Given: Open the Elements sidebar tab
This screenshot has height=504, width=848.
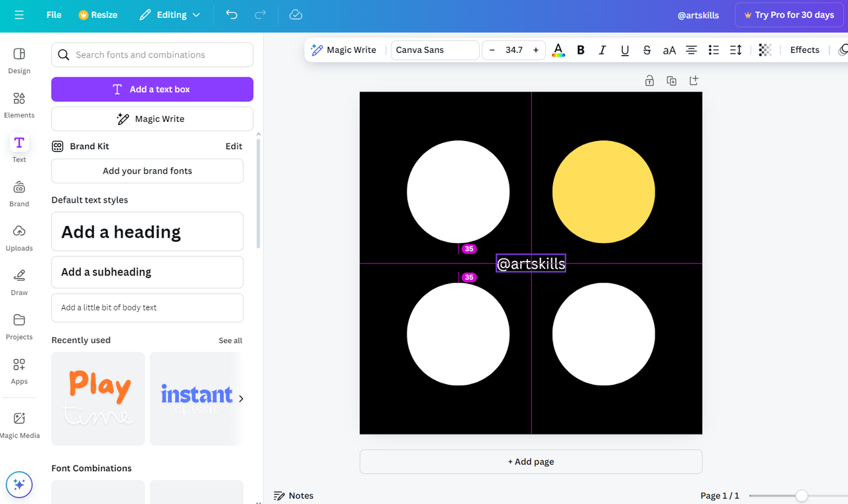Looking at the screenshot, I should coord(19,105).
